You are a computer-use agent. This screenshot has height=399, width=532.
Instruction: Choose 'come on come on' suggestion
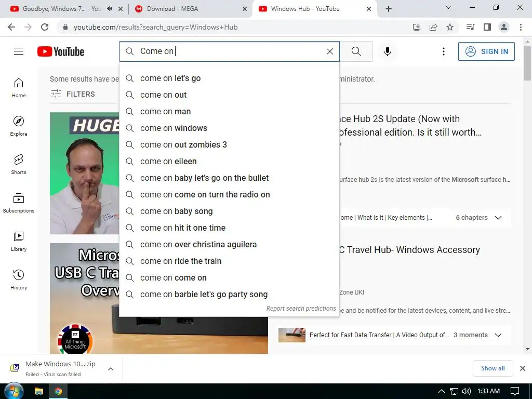pyautogui.click(x=229, y=278)
